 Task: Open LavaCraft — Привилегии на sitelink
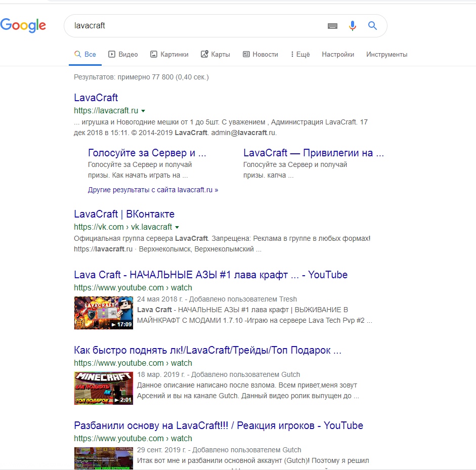314,153
